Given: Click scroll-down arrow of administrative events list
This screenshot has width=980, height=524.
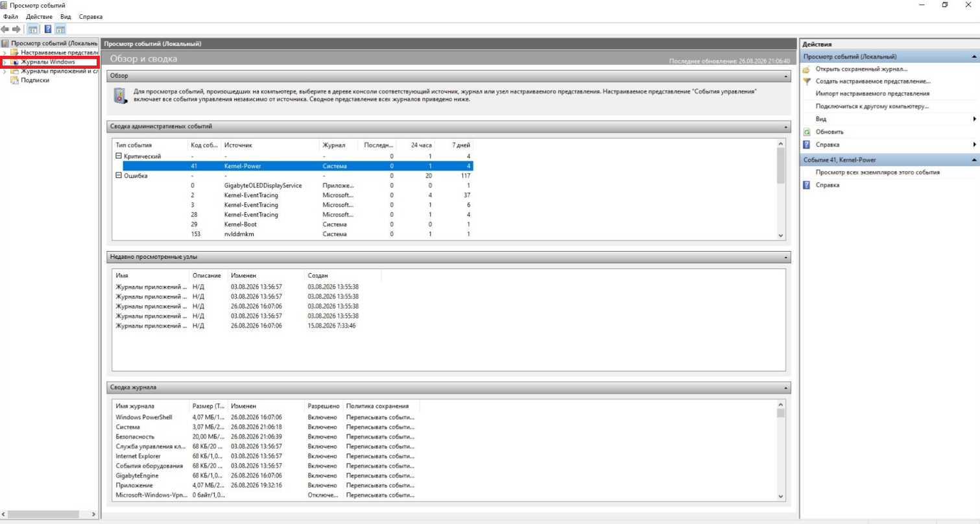Looking at the screenshot, I should 780,235.
